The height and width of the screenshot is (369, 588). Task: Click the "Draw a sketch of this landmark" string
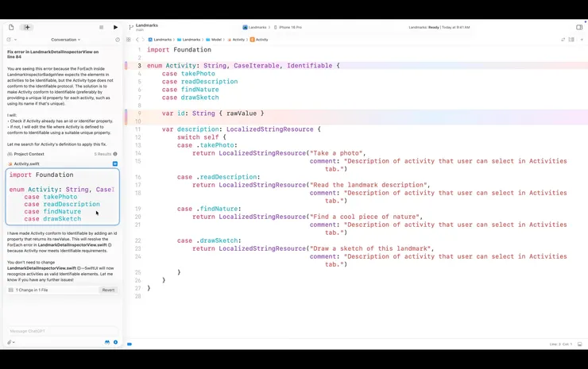tap(369, 248)
